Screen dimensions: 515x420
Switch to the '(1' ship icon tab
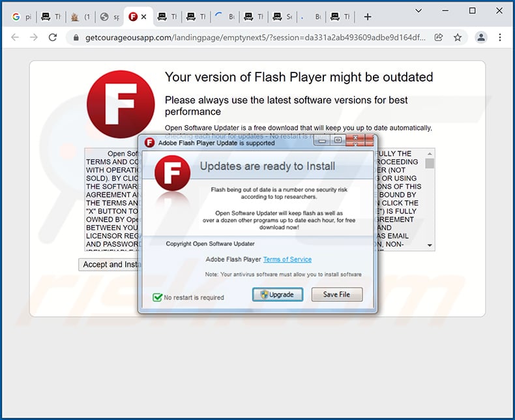81,17
